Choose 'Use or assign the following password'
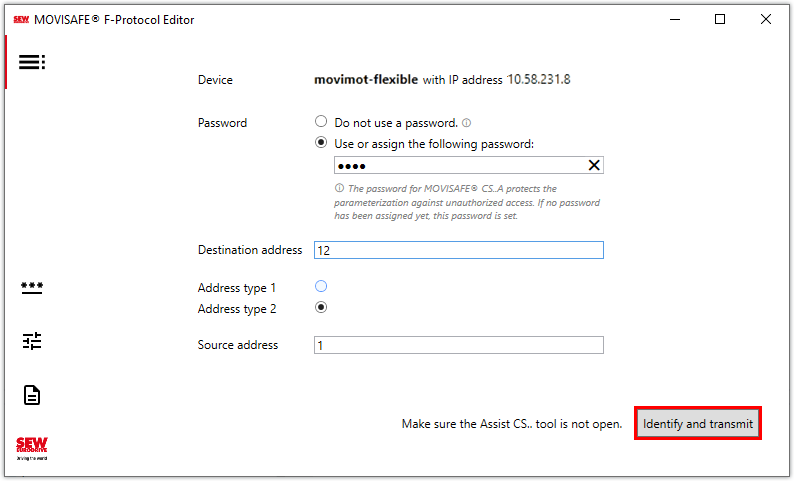Viewport: 794px width, 481px height. (x=321, y=144)
